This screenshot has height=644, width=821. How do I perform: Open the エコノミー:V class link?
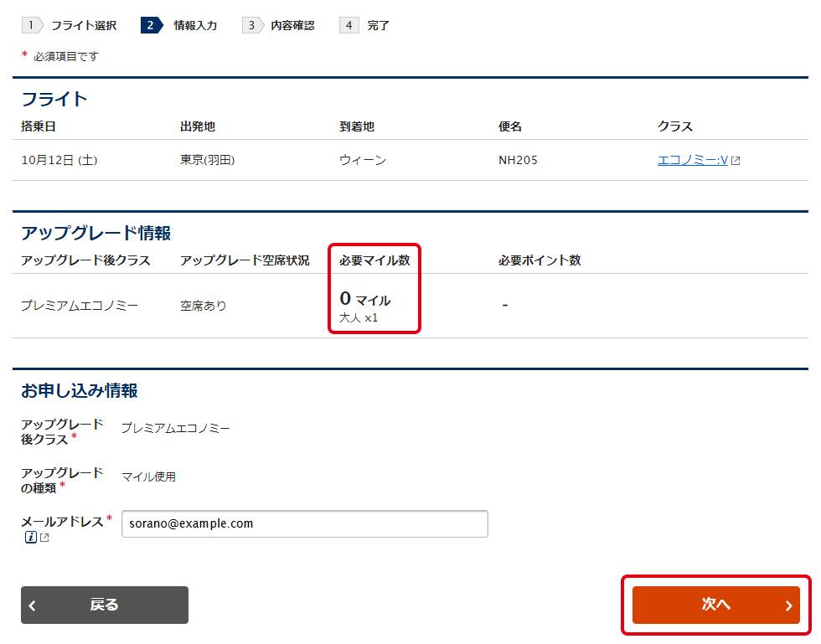(x=692, y=160)
